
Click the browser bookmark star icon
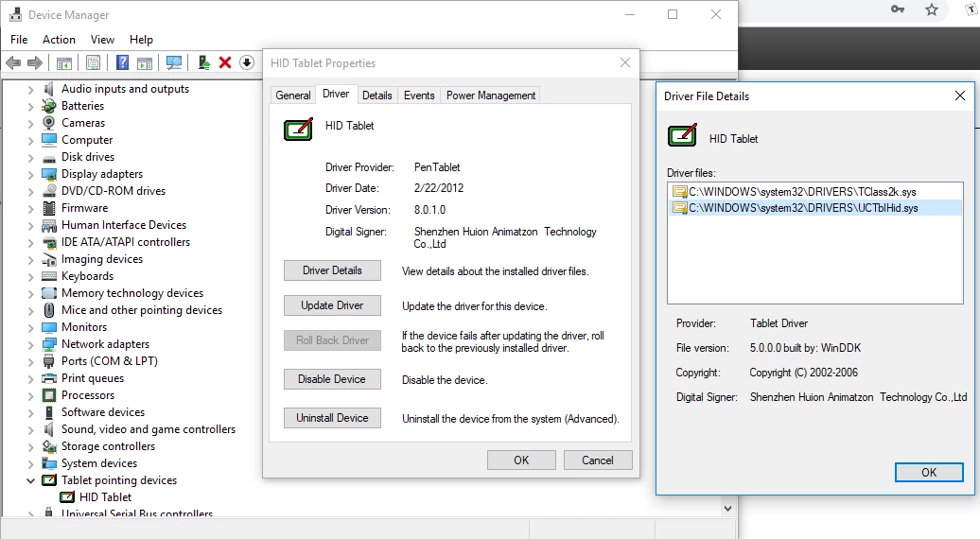point(932,9)
